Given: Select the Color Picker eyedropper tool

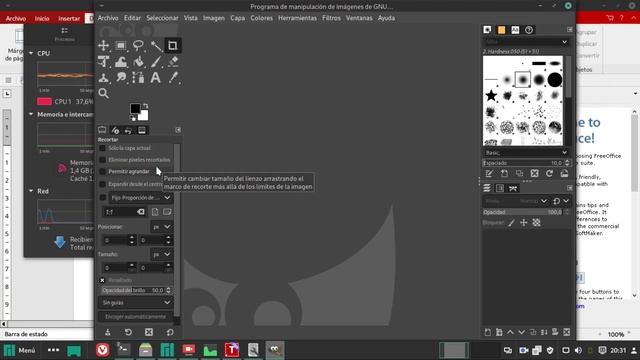Looking at the screenshot, I should tap(173, 78).
